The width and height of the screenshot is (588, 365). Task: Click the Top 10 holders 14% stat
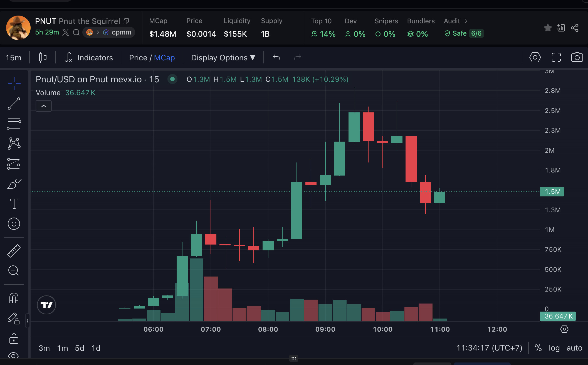(323, 28)
